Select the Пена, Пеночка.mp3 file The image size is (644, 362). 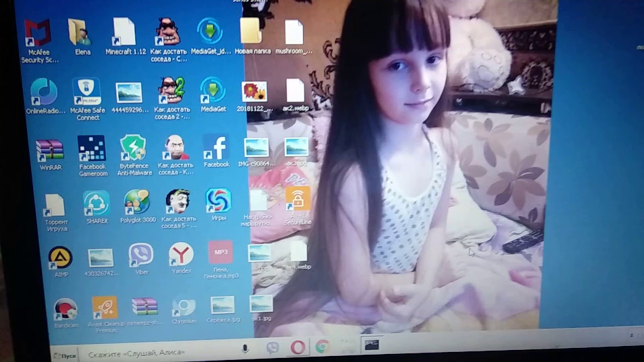(221, 252)
